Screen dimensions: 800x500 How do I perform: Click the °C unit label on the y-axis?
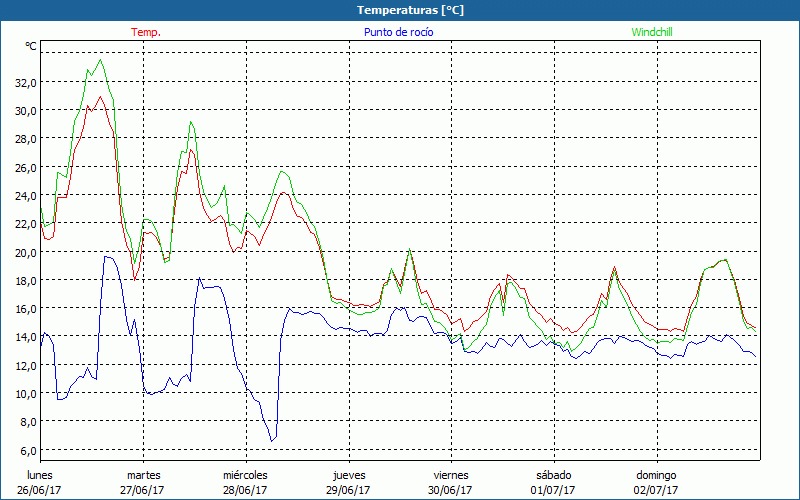click(31, 46)
